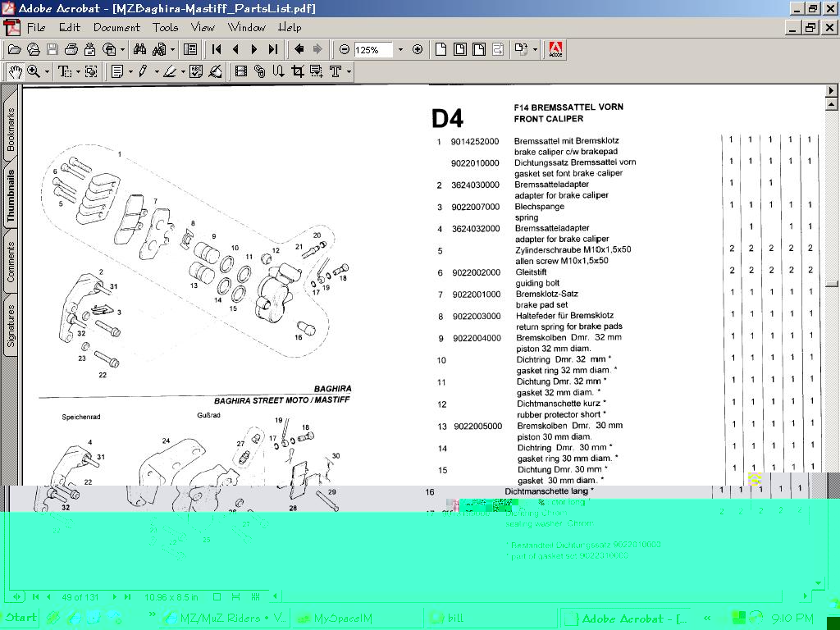This screenshot has height=630, width=840.
Task: Click the Go to Previous View arrow
Action: (299, 50)
